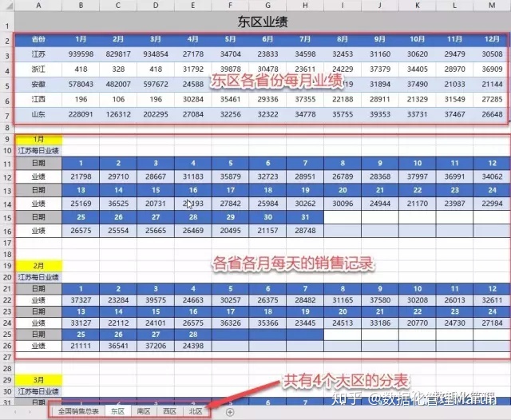This screenshot has height=420, width=511.
Task: Select cell with value 22994
Action: [x=492, y=204]
